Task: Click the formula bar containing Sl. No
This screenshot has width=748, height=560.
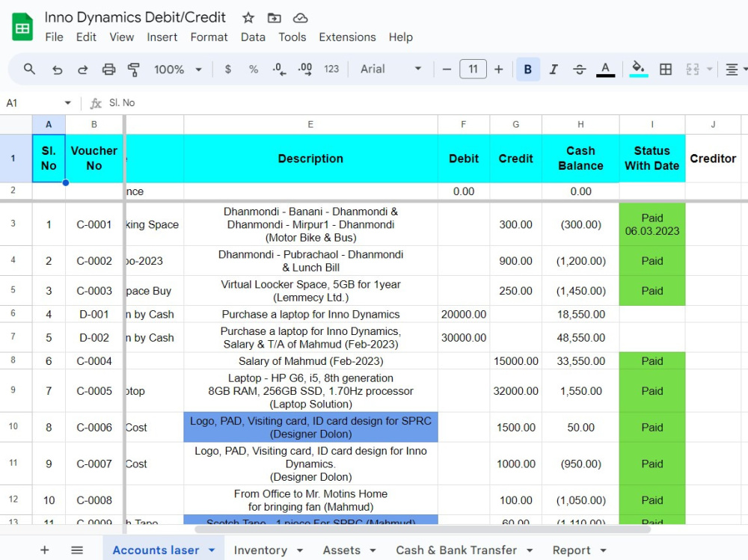Action: point(425,103)
